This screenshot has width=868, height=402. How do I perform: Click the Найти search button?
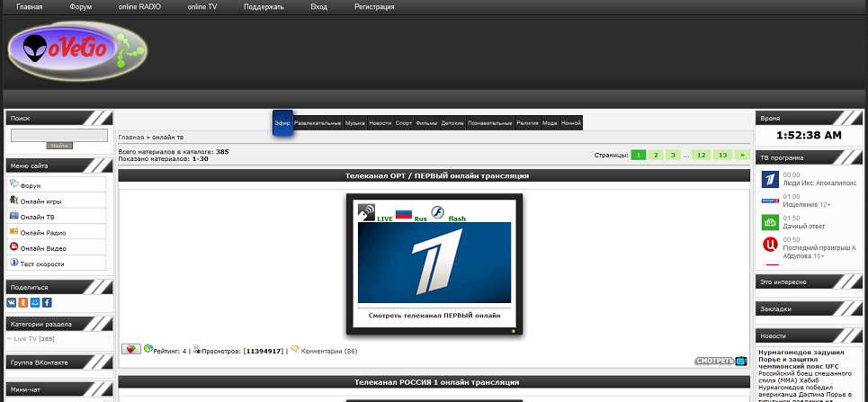(59, 146)
